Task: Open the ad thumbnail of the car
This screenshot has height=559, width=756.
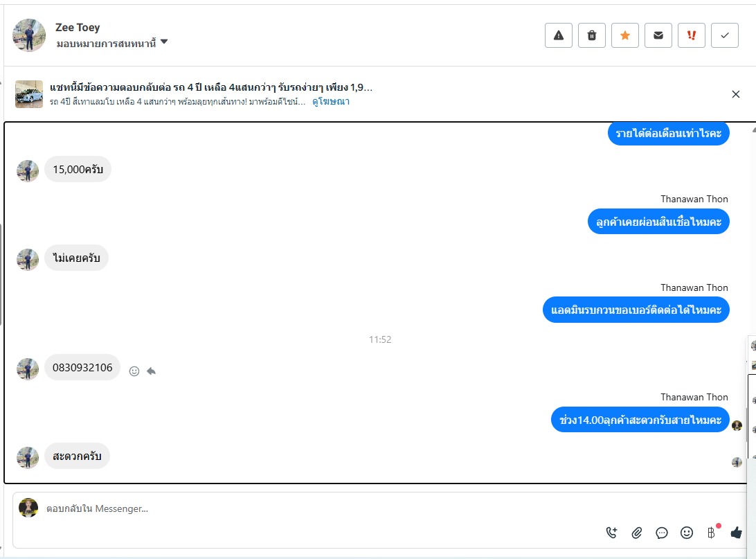Action: pos(29,94)
